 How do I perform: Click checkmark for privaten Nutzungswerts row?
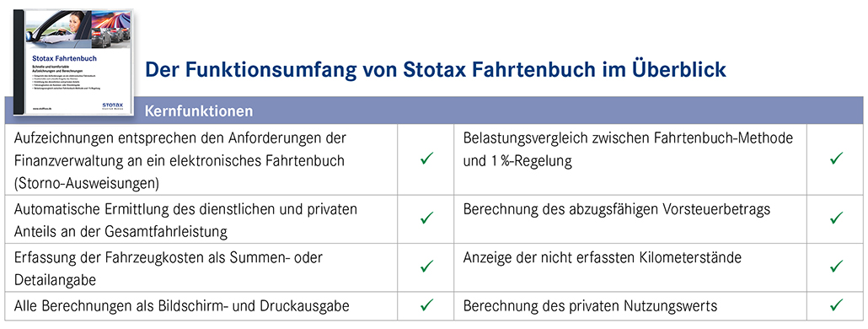836,305
